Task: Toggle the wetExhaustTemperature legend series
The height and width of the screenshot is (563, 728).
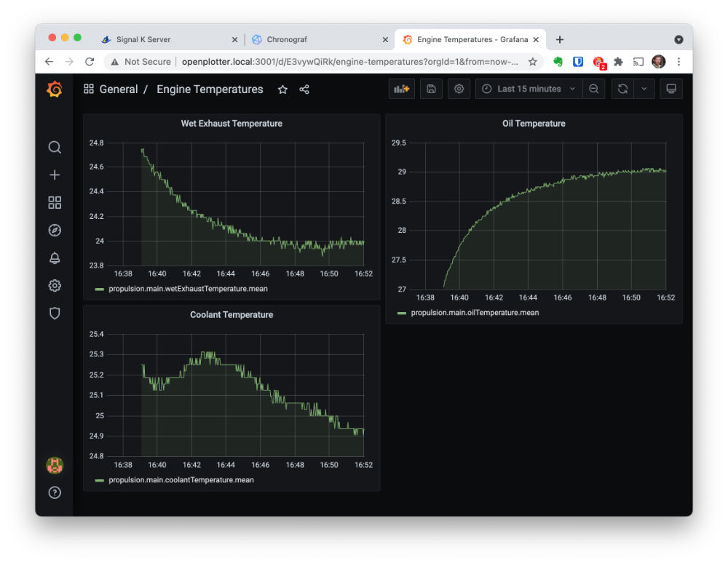Action: click(188, 289)
